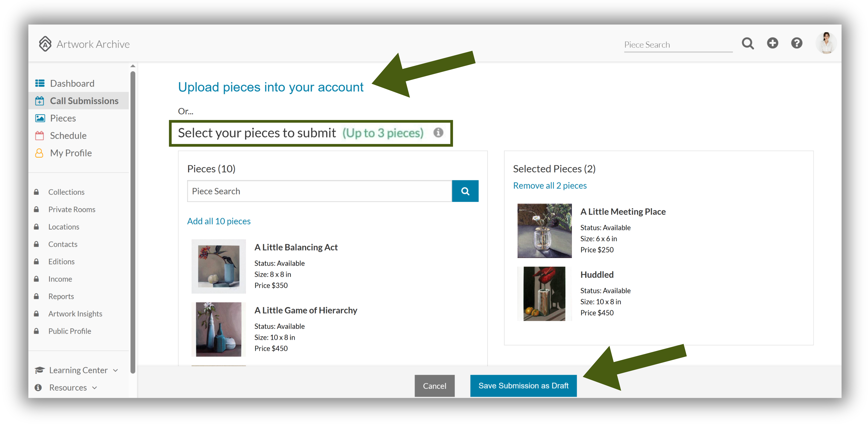
Task: Open the help question mark icon
Action: pos(797,43)
